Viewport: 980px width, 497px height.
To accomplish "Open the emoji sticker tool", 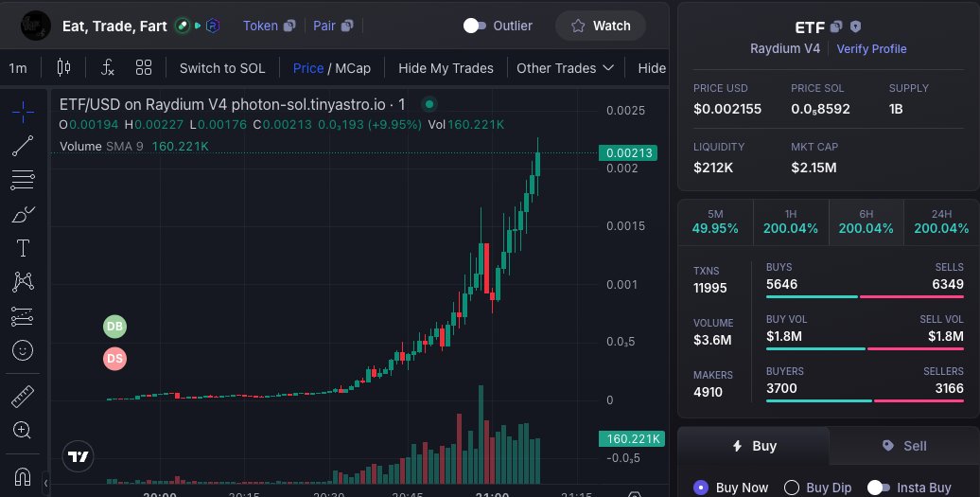I will 23,350.
